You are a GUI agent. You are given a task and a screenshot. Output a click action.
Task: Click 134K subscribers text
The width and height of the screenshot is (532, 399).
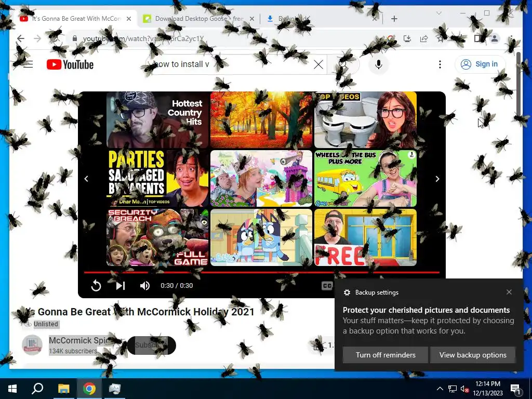click(73, 351)
